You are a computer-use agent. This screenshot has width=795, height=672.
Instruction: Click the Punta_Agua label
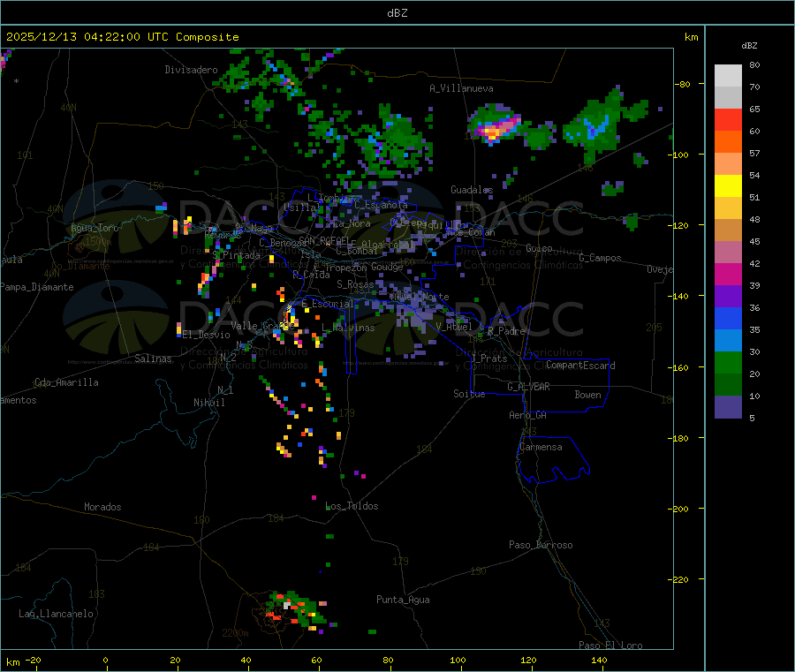pos(403,600)
